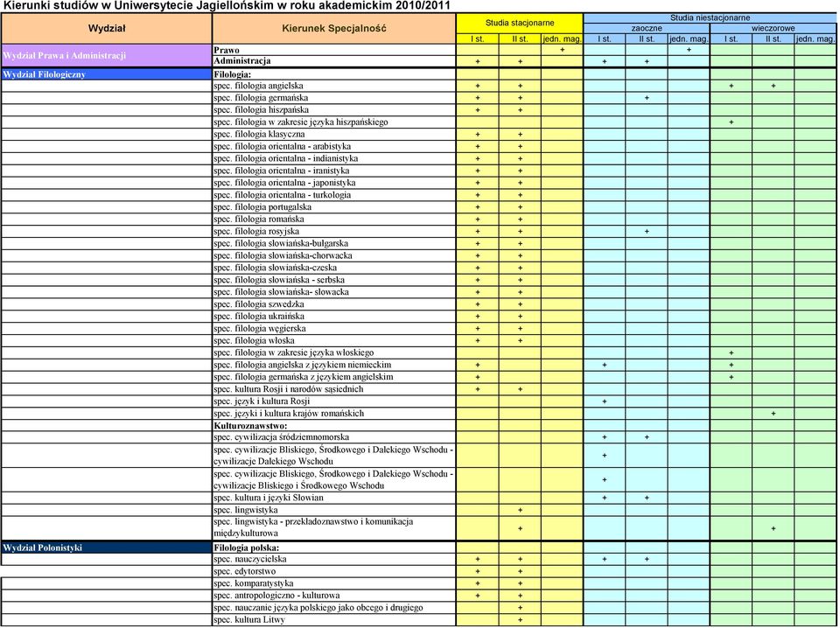Viewport: 840px width, 628px height.
Task: Select 'spec. edytorstwo' row label
Action: click(333, 571)
